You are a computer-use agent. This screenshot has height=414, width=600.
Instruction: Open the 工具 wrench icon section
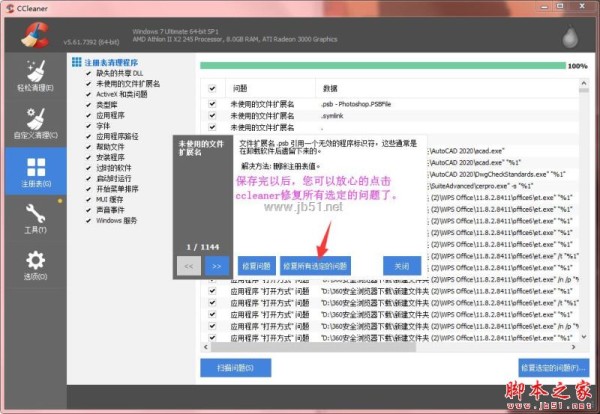[34, 217]
